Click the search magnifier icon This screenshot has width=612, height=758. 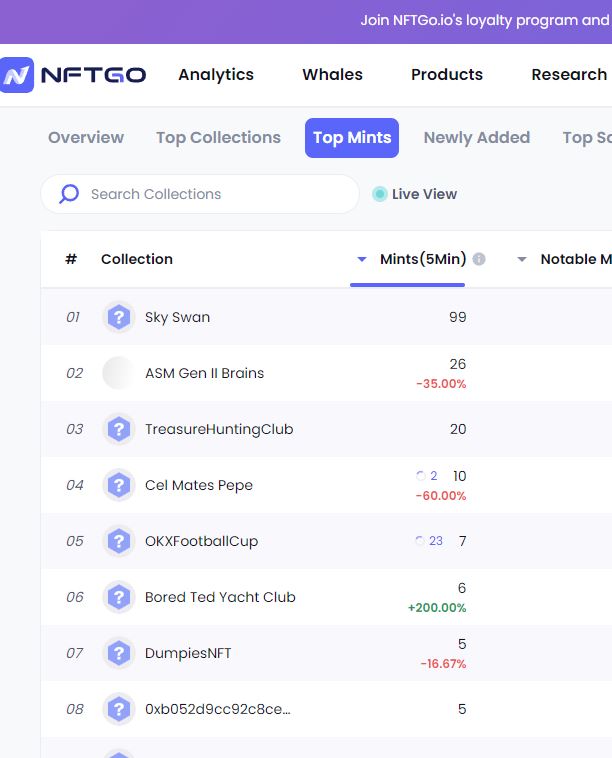pos(69,194)
